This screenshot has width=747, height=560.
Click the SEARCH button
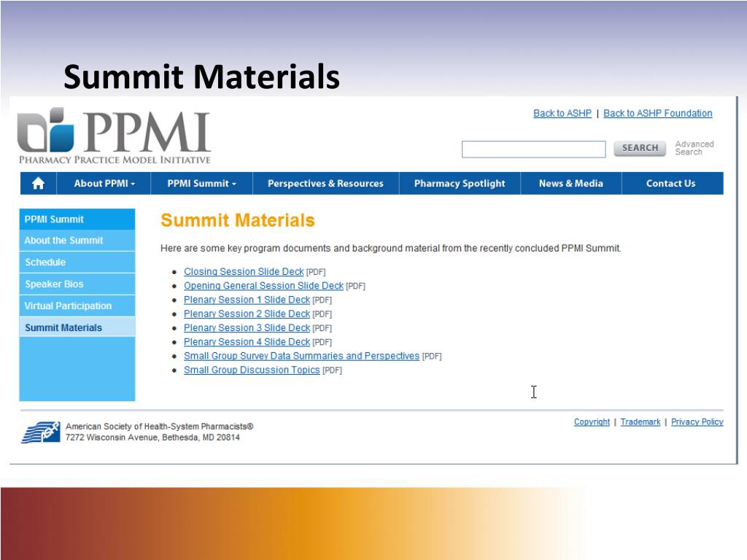point(640,148)
